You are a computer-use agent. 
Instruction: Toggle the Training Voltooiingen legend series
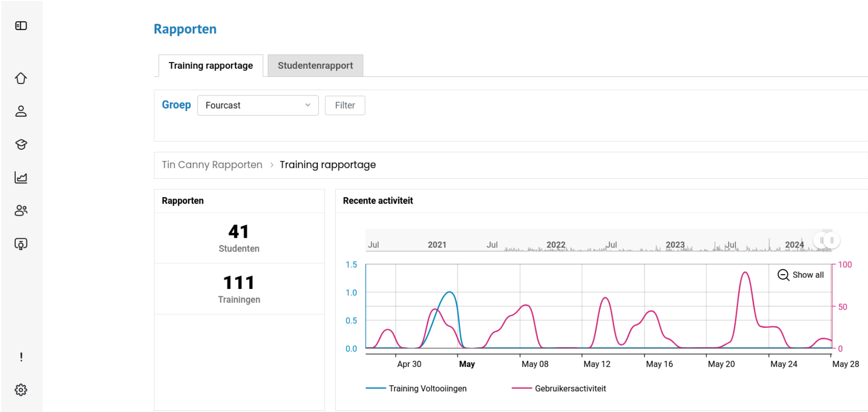coord(416,388)
